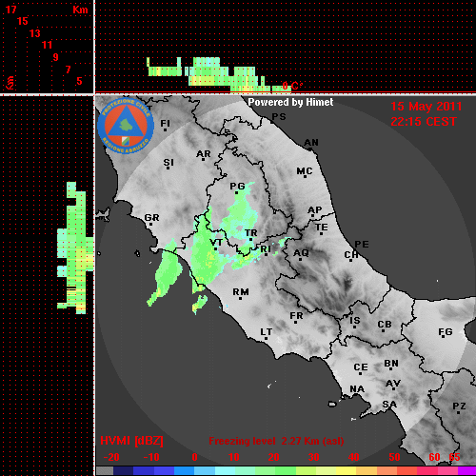Click the HVMI [dBZ] legend title
The width and height of the screenshot is (476, 476).
(x=131, y=441)
